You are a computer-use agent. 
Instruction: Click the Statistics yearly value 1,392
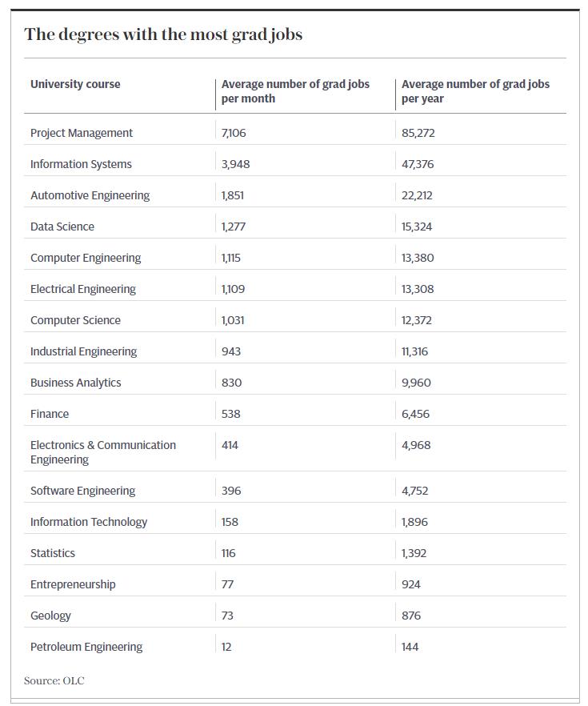pos(414,553)
